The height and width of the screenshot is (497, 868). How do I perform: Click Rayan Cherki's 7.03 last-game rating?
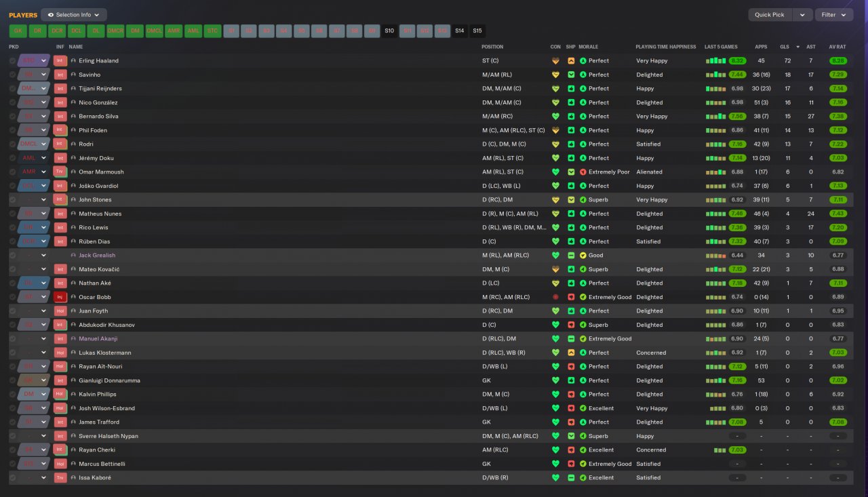point(737,450)
